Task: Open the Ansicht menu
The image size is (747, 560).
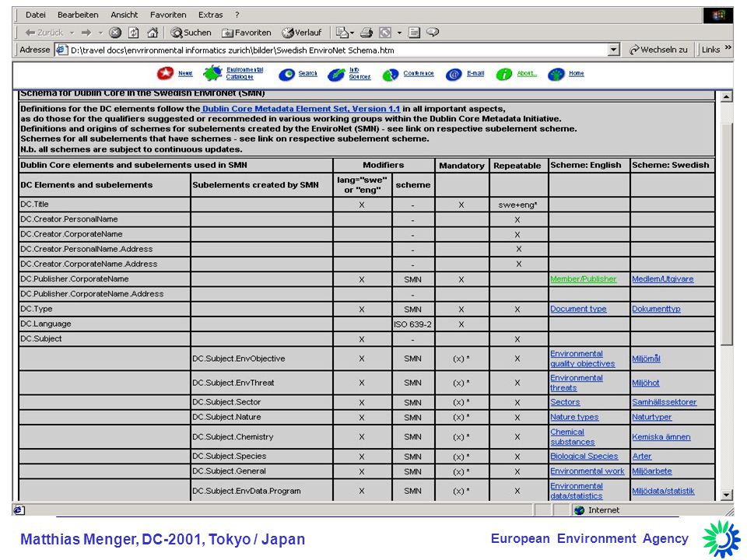Action: point(124,15)
